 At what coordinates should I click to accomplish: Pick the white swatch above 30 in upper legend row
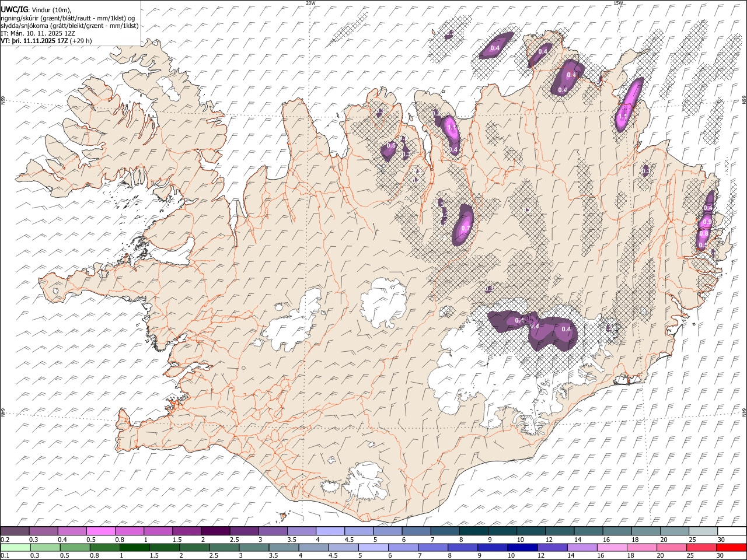click(731, 531)
